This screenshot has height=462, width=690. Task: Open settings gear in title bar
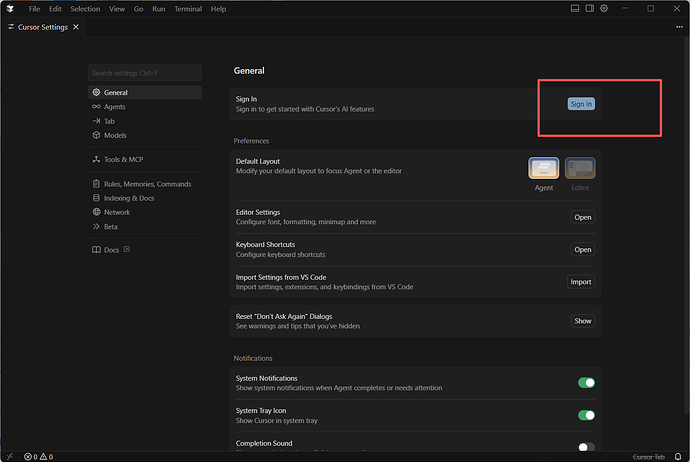pyautogui.click(x=604, y=8)
